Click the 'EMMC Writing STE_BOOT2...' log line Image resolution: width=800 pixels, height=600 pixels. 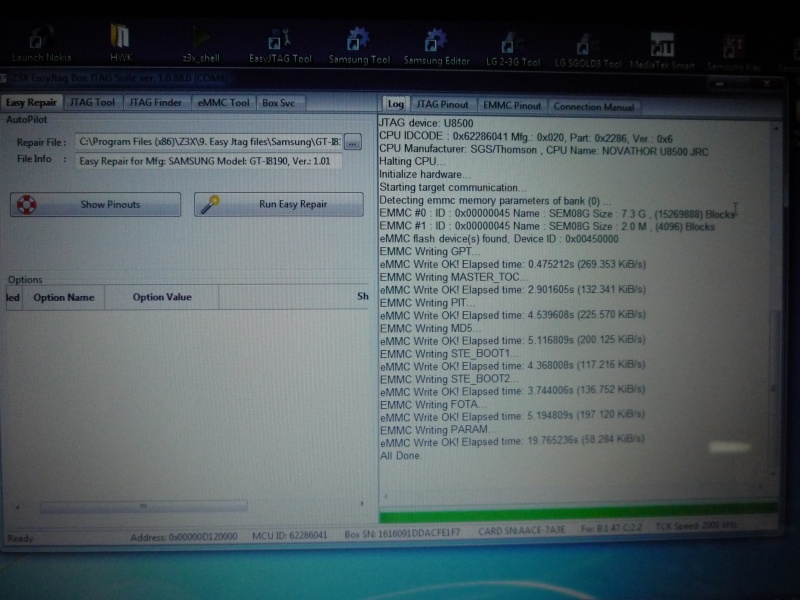[x=449, y=379]
